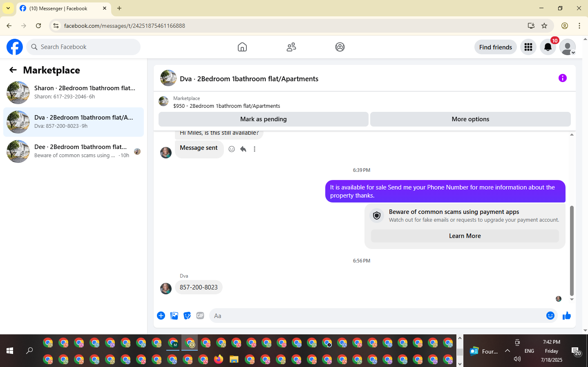Open more actions plus icon in composer

pyautogui.click(x=161, y=316)
